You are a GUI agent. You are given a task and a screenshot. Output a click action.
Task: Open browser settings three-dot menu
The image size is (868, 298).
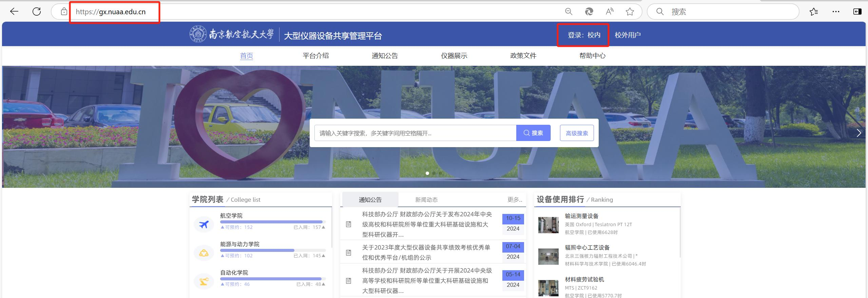(x=836, y=12)
